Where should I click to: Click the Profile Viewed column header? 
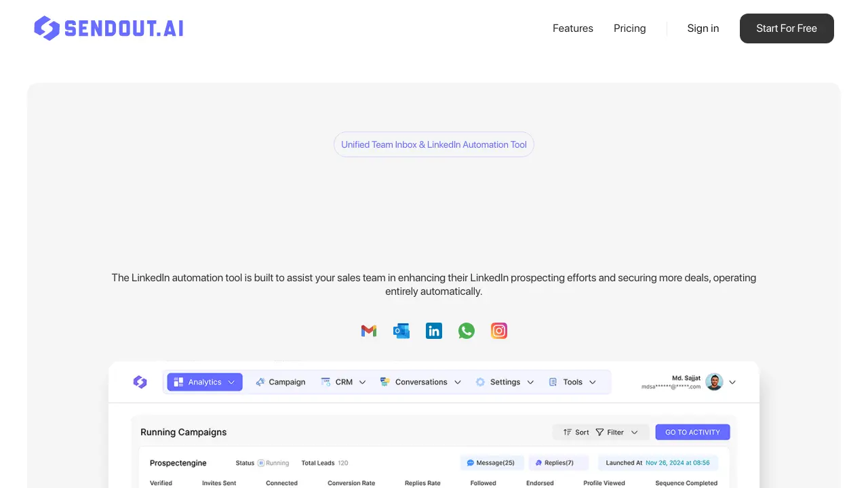pos(604,483)
